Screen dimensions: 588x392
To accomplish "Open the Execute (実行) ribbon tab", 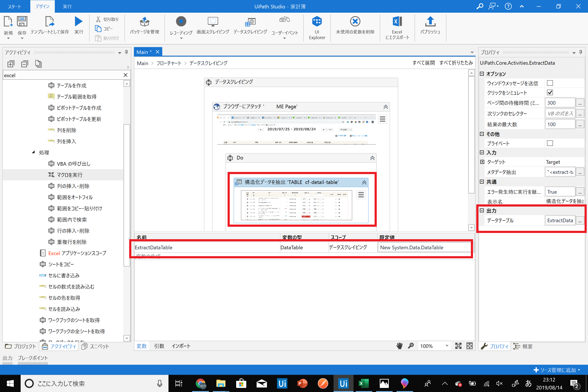I will pos(67,6).
